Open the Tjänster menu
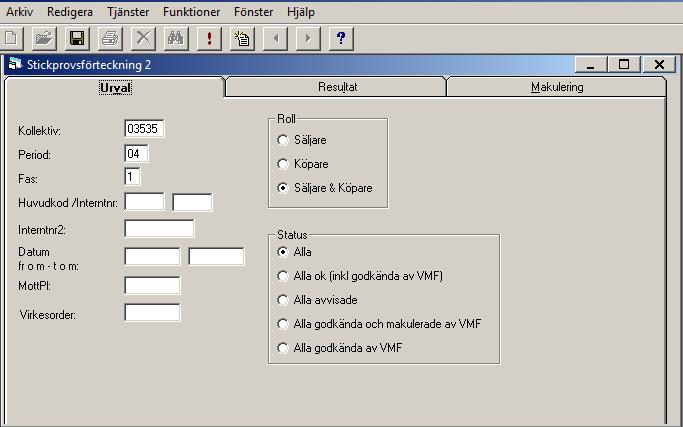The height and width of the screenshot is (427, 683). tap(128, 12)
